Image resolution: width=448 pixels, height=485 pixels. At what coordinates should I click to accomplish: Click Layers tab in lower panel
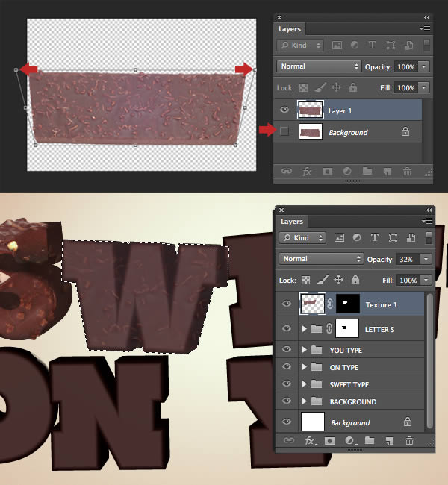pos(292,222)
